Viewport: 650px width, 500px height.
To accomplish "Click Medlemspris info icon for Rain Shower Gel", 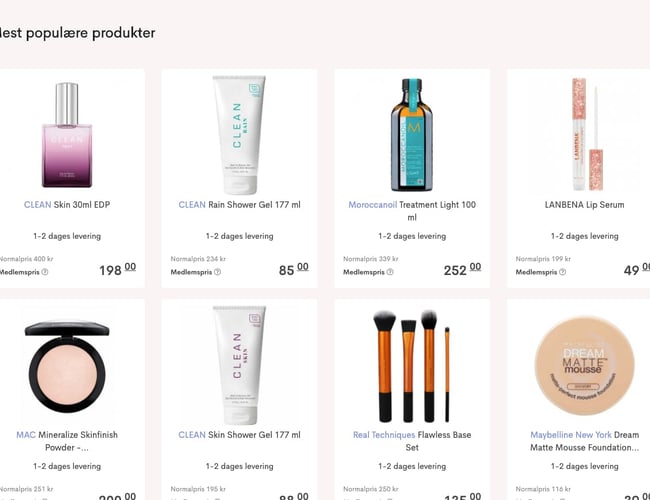I will [x=217, y=272].
